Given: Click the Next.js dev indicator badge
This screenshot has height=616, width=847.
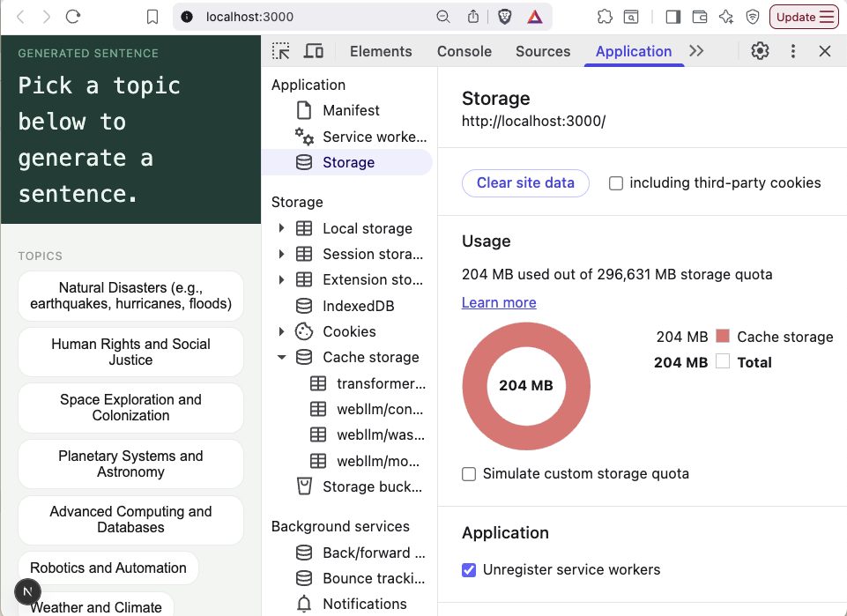Looking at the screenshot, I should pos(27,591).
